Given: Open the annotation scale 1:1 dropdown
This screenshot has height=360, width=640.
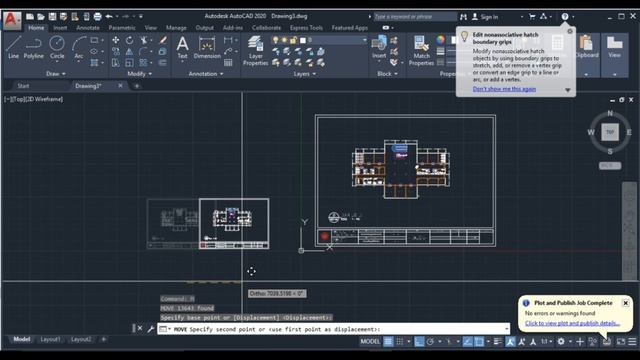Looking at the screenshot, I should pyautogui.click(x=546, y=342).
